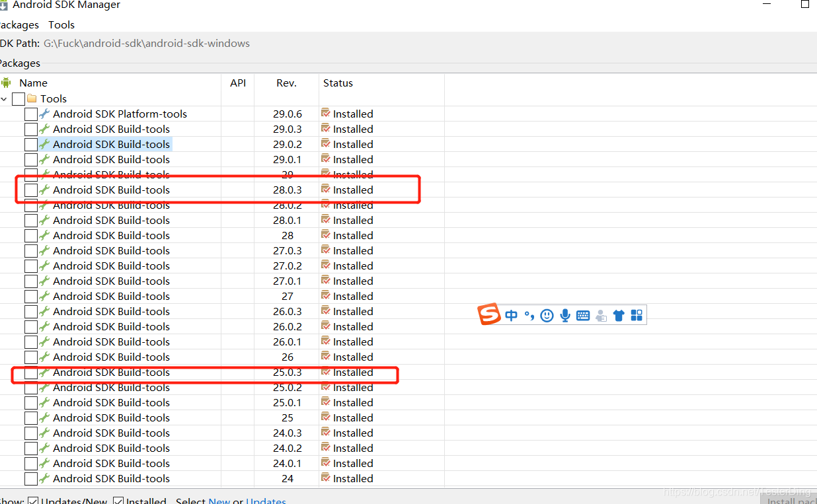Collapse the Tools tree group
This screenshot has width=817, height=504.
(x=4, y=99)
